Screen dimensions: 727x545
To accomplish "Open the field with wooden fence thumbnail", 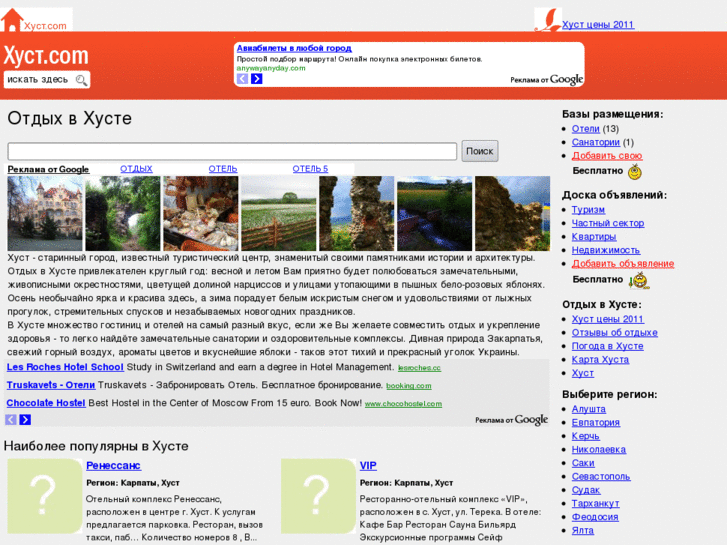I will [x=279, y=213].
